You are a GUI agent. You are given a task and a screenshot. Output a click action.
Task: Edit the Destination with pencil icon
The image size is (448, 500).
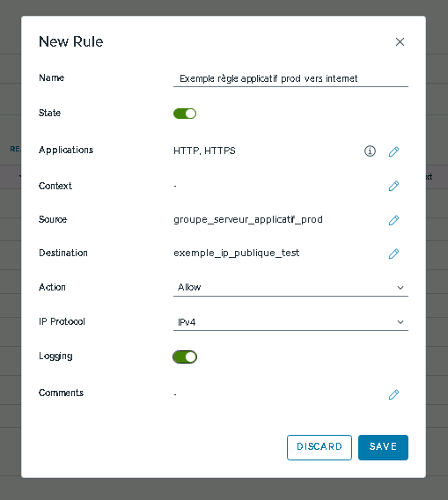tap(393, 254)
